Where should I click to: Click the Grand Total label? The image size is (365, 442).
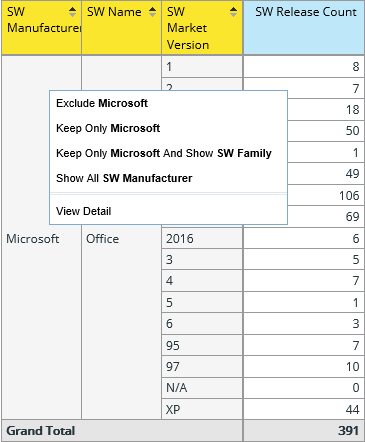click(x=41, y=431)
